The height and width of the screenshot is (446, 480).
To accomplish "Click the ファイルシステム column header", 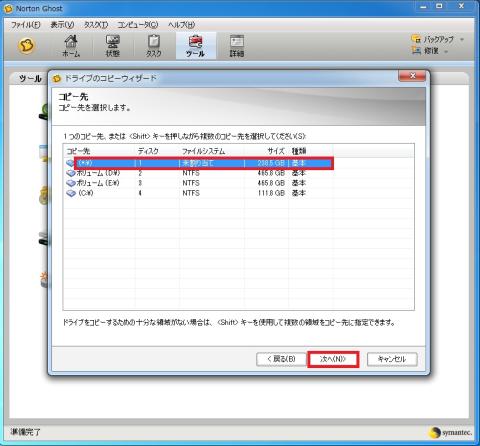I will tap(212, 151).
